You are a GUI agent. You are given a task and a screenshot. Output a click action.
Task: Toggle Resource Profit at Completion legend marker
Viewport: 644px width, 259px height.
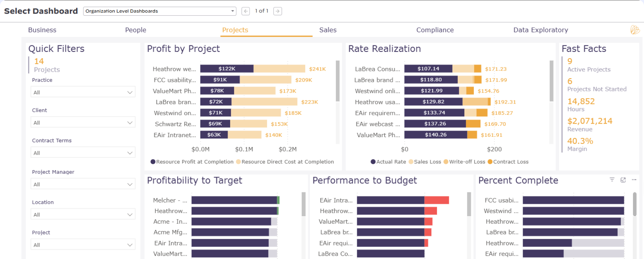pyautogui.click(x=153, y=162)
